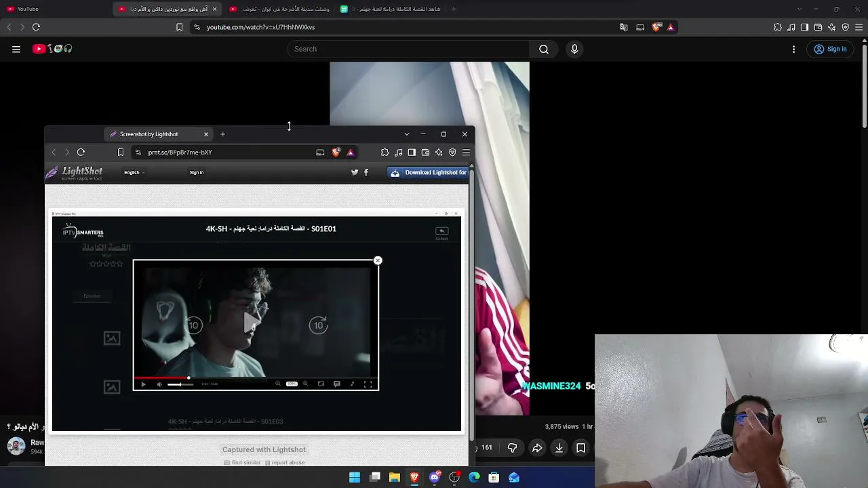Open media control music icon in Lightshot window
The image size is (868, 488).
click(x=398, y=152)
